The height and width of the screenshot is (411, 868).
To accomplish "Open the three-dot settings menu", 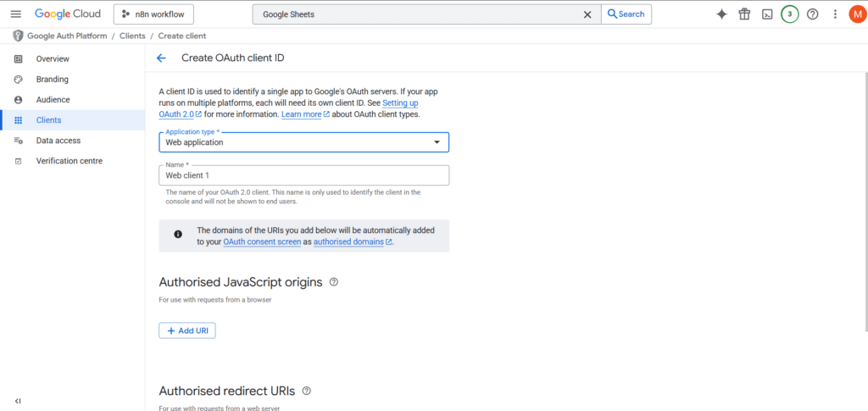I will (835, 14).
